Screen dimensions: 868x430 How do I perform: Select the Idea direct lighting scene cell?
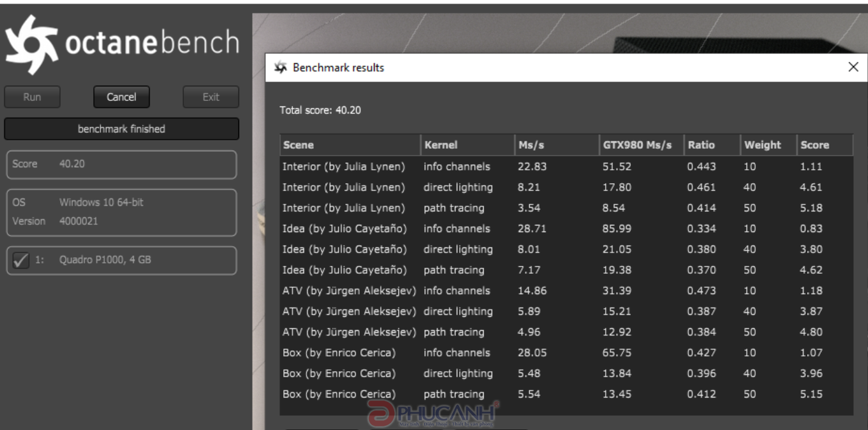pyautogui.click(x=345, y=249)
